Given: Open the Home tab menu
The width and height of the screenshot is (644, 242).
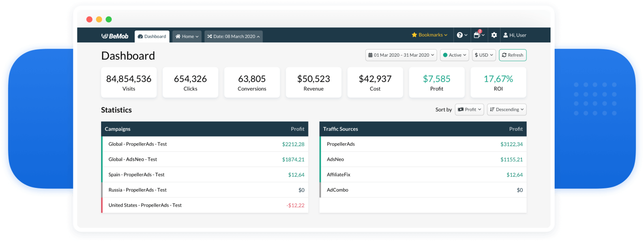Looking at the screenshot, I should point(187,37).
